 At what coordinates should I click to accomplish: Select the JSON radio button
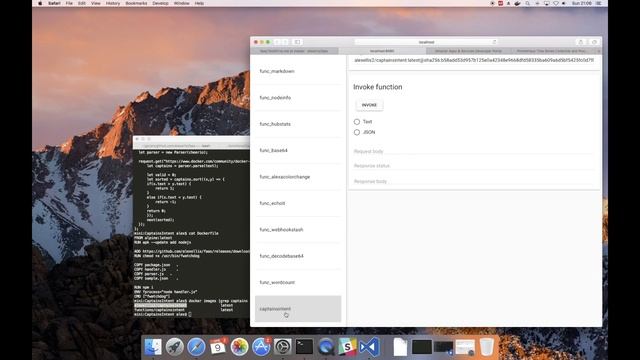[357, 132]
